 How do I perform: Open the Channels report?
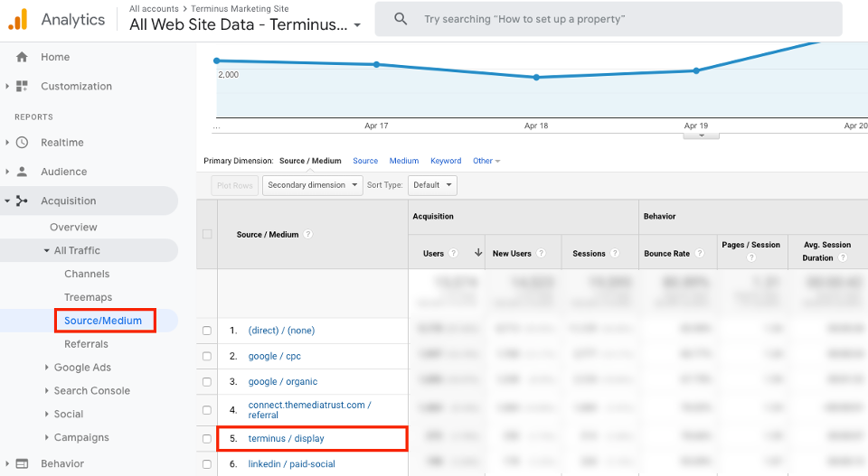[87, 274]
